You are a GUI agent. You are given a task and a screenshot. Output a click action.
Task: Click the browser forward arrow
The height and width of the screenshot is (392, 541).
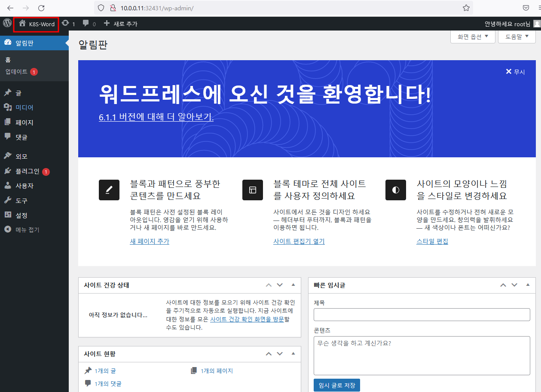[x=26, y=8]
